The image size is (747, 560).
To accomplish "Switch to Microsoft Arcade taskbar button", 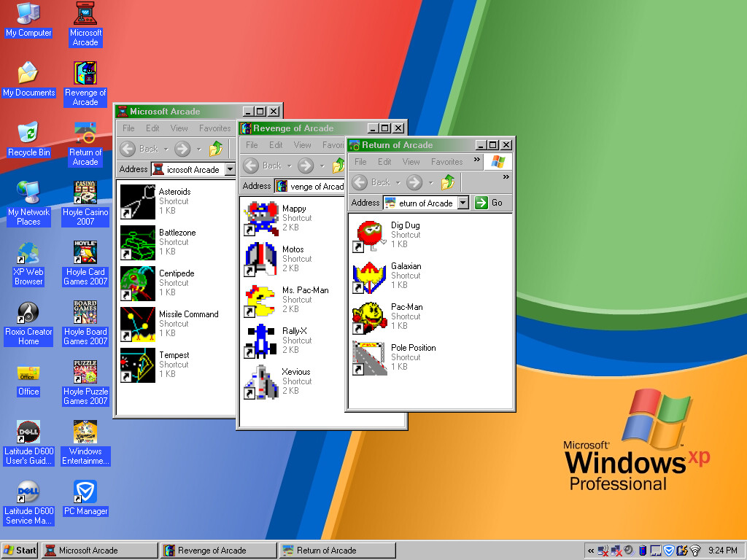I will coord(99,551).
